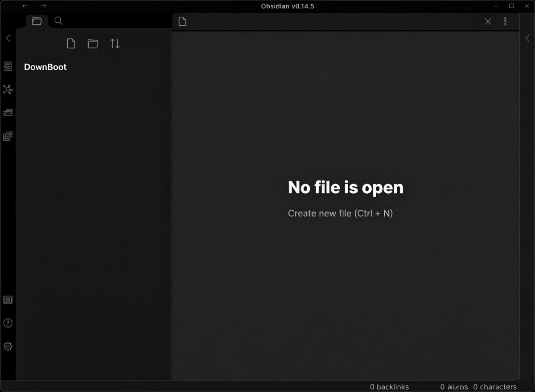This screenshot has height=392, width=535.
Task: Navigate forward with the arrow
Action: click(x=43, y=6)
